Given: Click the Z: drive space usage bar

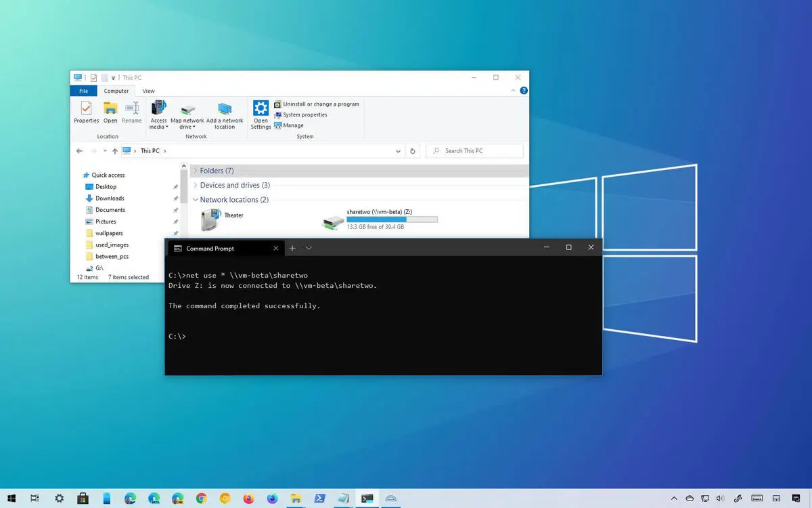Looking at the screenshot, I should coord(392,219).
